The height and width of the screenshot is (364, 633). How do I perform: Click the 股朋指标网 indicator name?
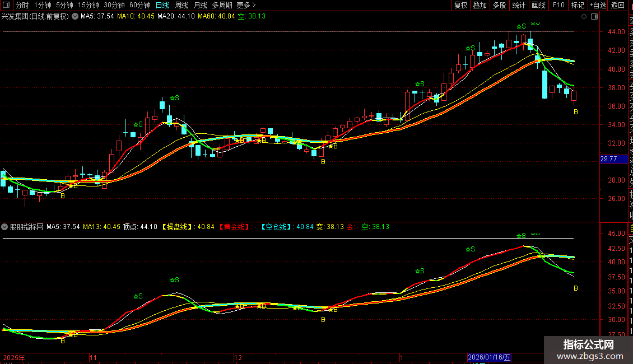tap(27, 227)
